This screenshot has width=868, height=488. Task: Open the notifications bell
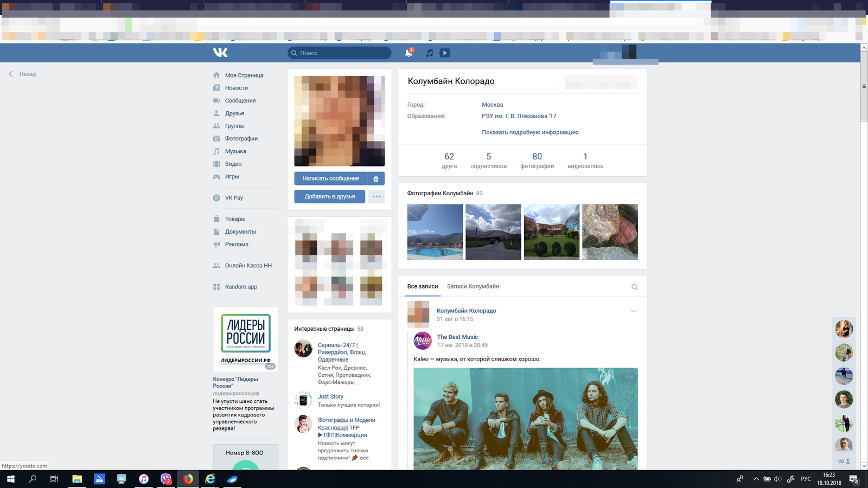pos(409,53)
